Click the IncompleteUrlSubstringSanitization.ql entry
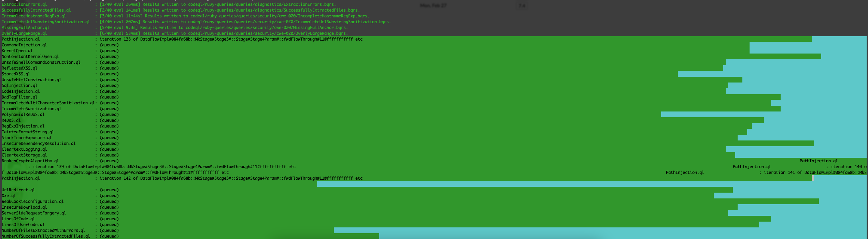 (x=46, y=22)
